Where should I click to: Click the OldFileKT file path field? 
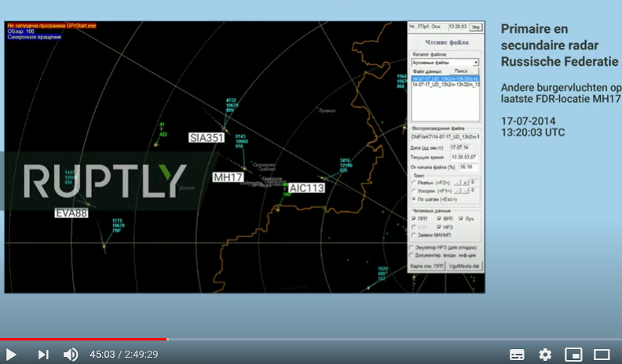445,137
